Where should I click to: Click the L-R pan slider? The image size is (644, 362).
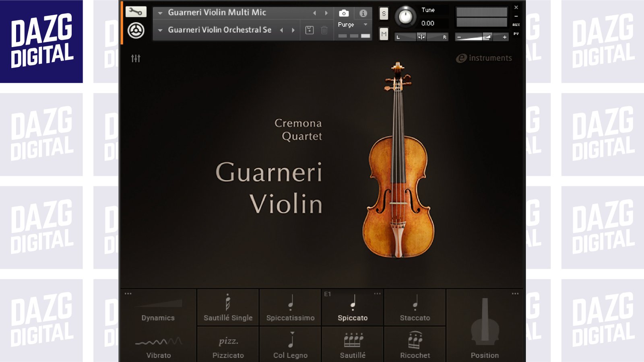421,37
